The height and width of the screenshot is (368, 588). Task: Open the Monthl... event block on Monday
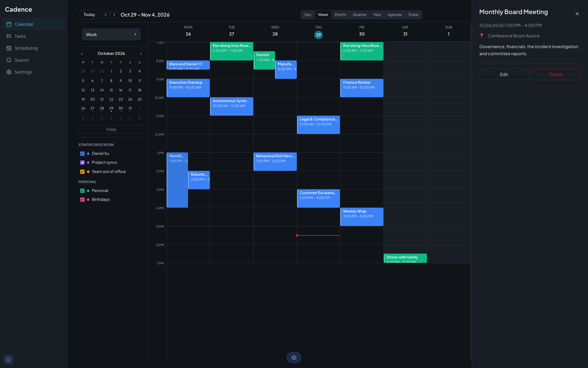point(177,180)
